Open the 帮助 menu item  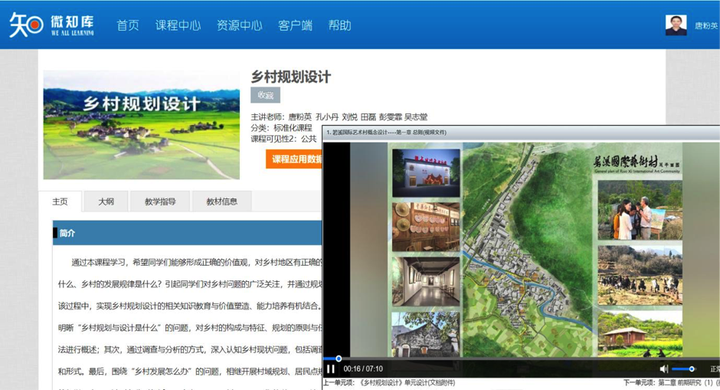click(x=340, y=25)
